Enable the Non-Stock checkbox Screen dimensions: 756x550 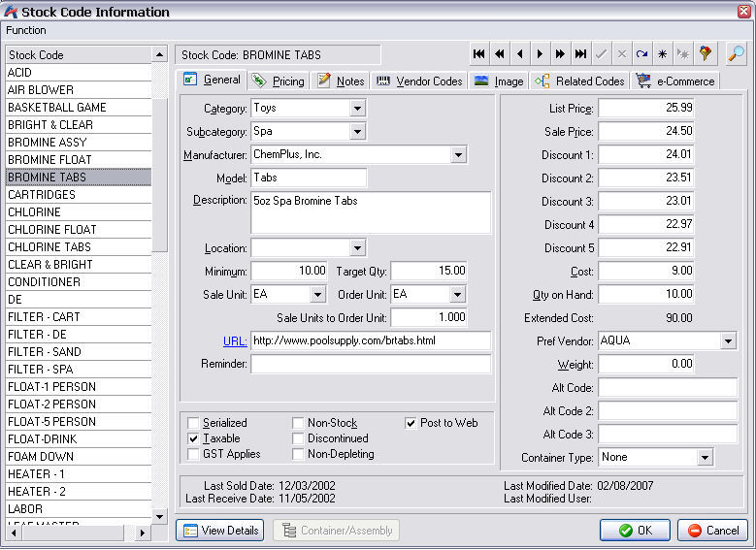[298, 423]
